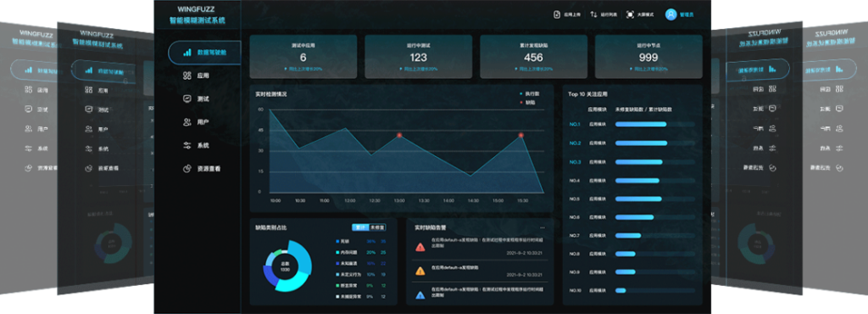Click the blue warning triangle alert icon

pos(420,294)
